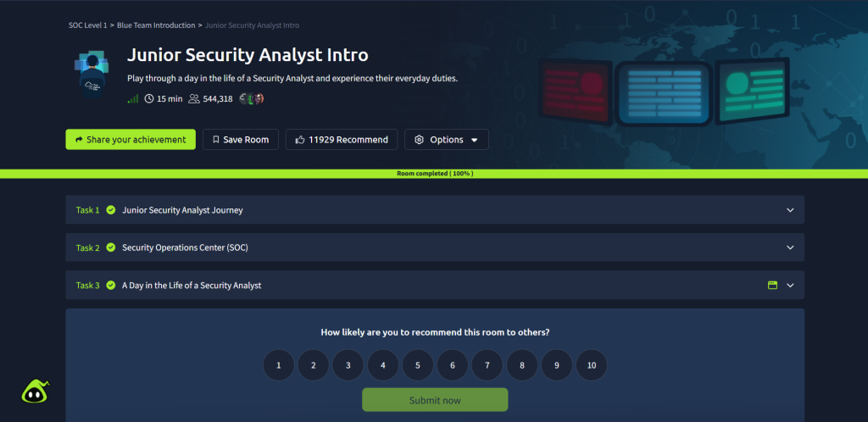Expand Task 2 Security Operations Center chevron
868x422 pixels.
point(790,247)
